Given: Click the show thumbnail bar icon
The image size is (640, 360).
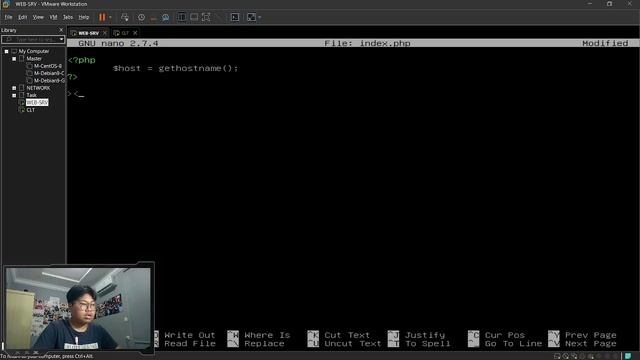Looking at the screenshot, I should coord(194,17).
